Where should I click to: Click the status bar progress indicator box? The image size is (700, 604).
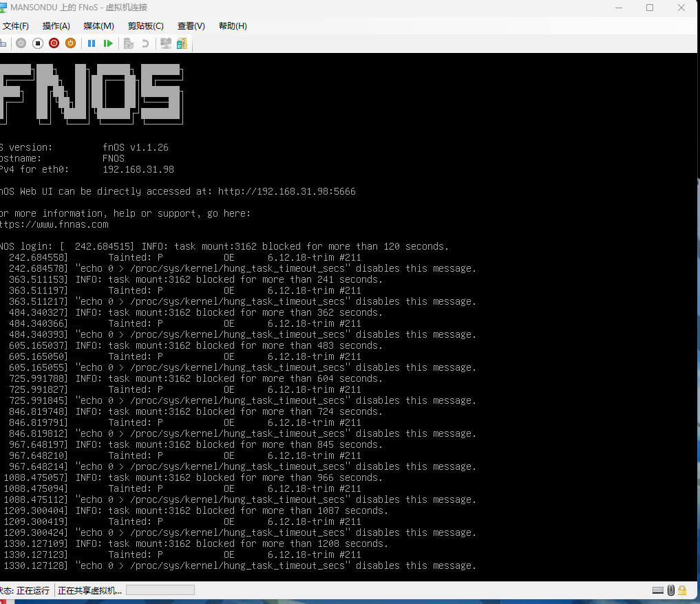pyautogui.click(x=160, y=590)
